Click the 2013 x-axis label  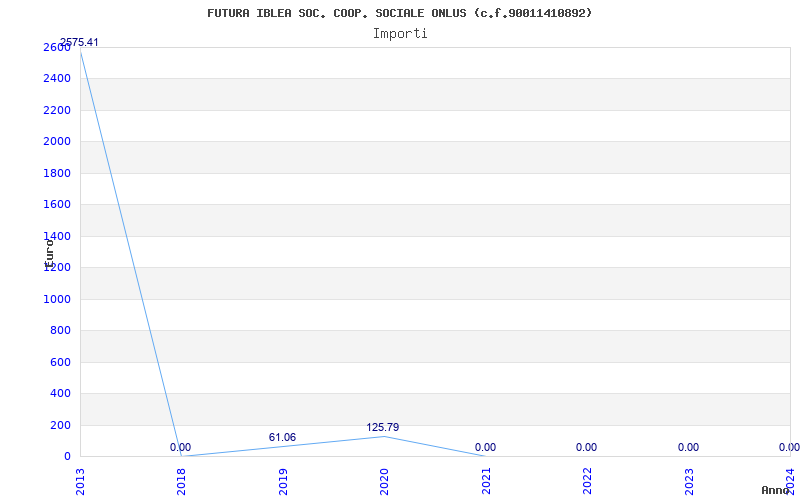point(80,482)
